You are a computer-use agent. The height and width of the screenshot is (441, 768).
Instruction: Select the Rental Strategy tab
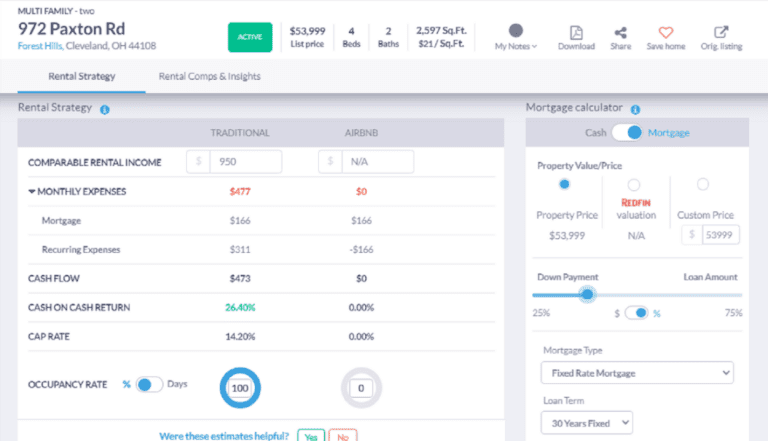pos(82,77)
